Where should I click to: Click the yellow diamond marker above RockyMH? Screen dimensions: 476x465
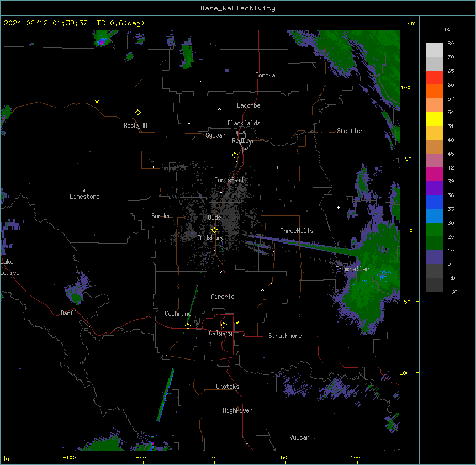pyautogui.click(x=138, y=113)
